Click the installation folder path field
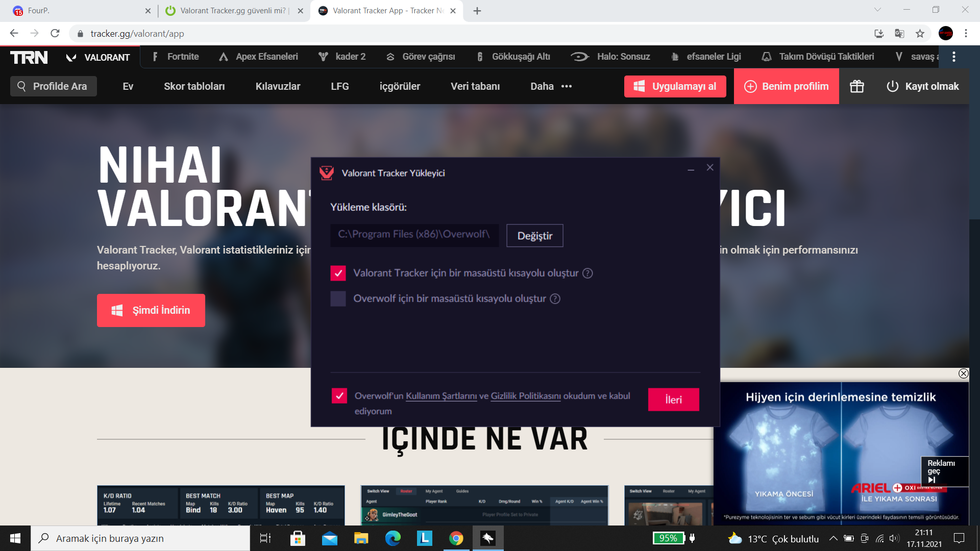Image resolution: width=980 pixels, height=551 pixels. (414, 235)
